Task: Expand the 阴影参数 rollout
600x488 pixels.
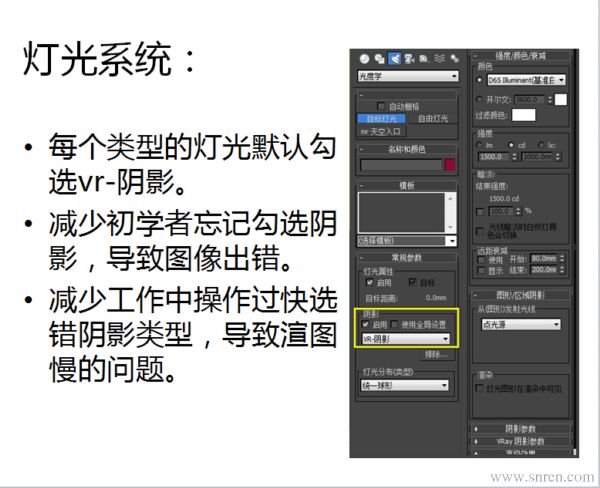Action: pyautogui.click(x=520, y=429)
